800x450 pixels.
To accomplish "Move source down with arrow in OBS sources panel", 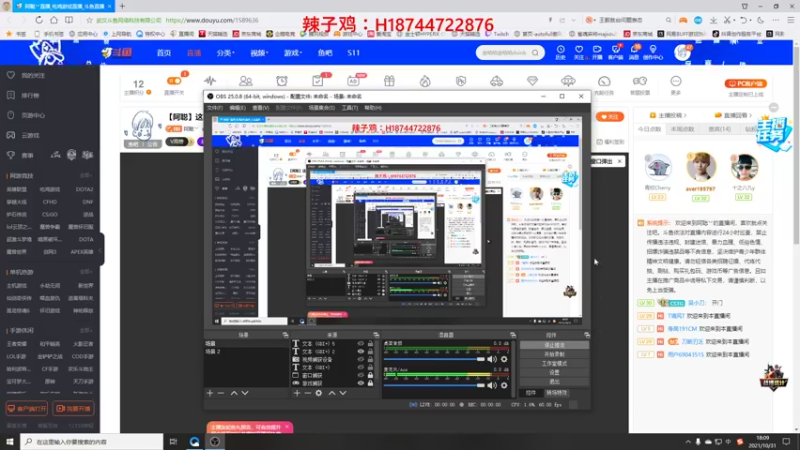I will pyautogui.click(x=343, y=393).
